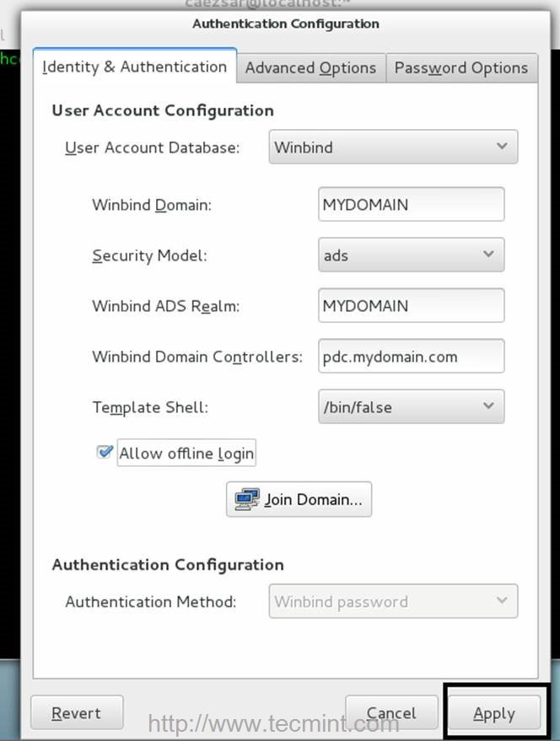The height and width of the screenshot is (741, 560).
Task: Click into the Winbind ADS Realm field
Action: pyautogui.click(x=411, y=306)
